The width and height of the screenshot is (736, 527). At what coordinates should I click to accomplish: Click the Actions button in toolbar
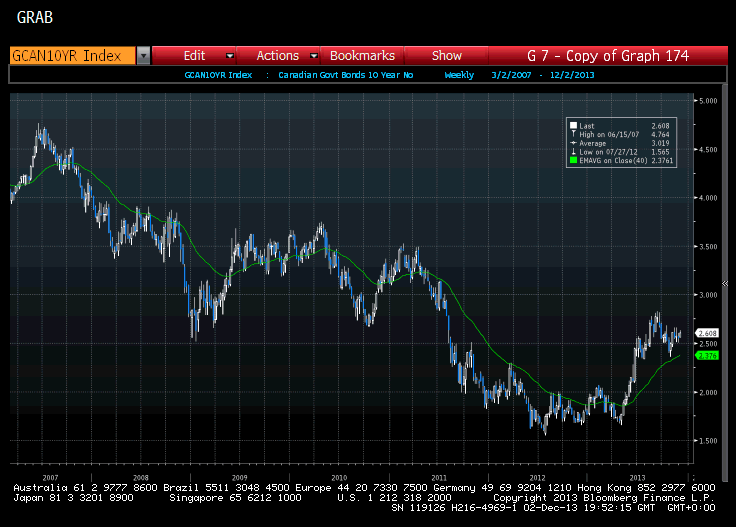277,56
